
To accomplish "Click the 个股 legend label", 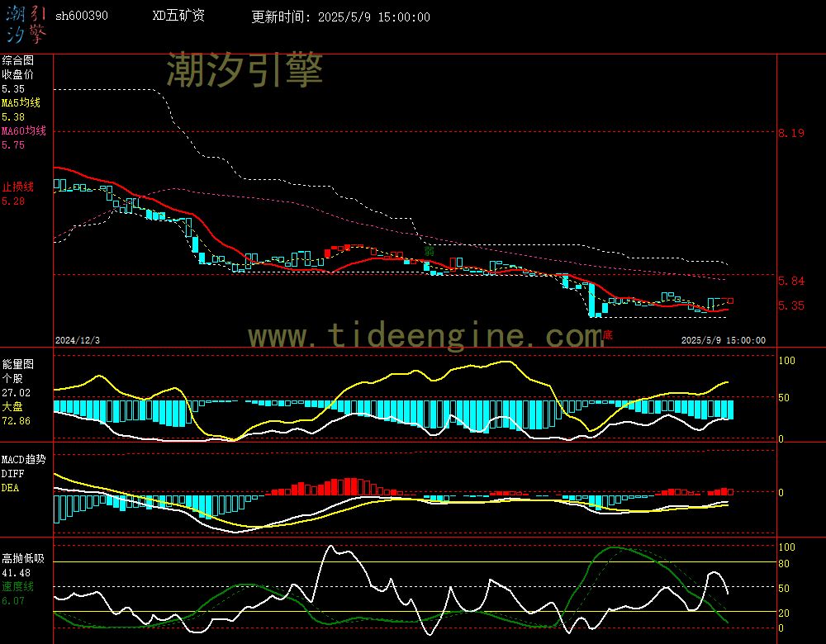I will coord(12,379).
